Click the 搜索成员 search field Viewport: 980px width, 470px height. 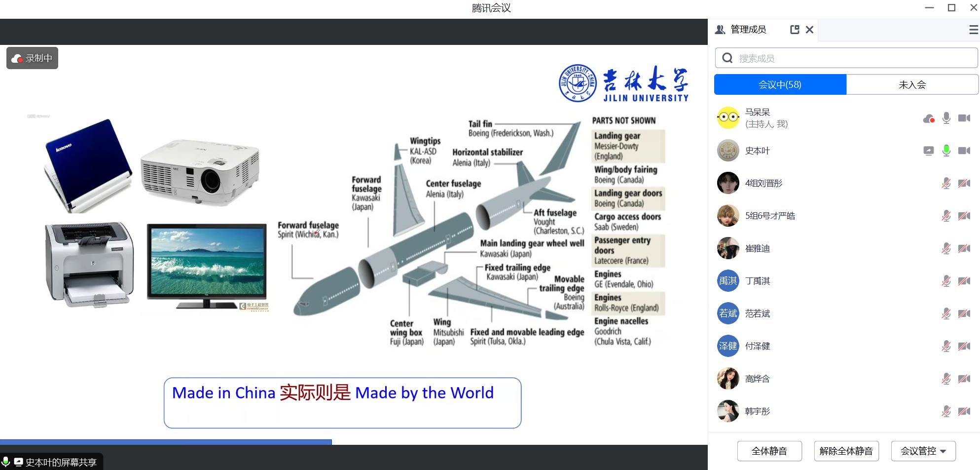click(x=846, y=58)
